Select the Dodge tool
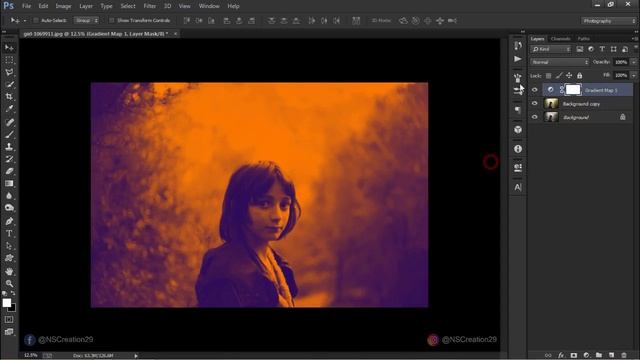 9,208
